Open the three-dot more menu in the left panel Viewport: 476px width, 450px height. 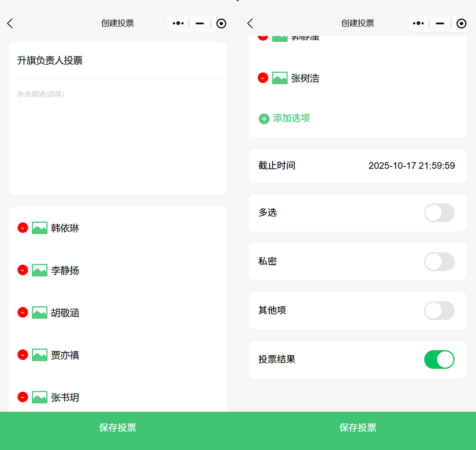tap(178, 23)
